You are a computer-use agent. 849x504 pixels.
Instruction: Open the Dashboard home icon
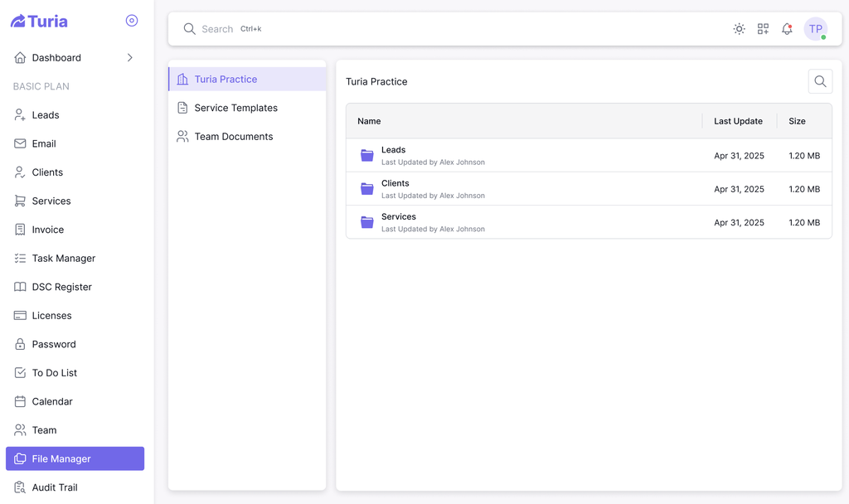coord(20,57)
